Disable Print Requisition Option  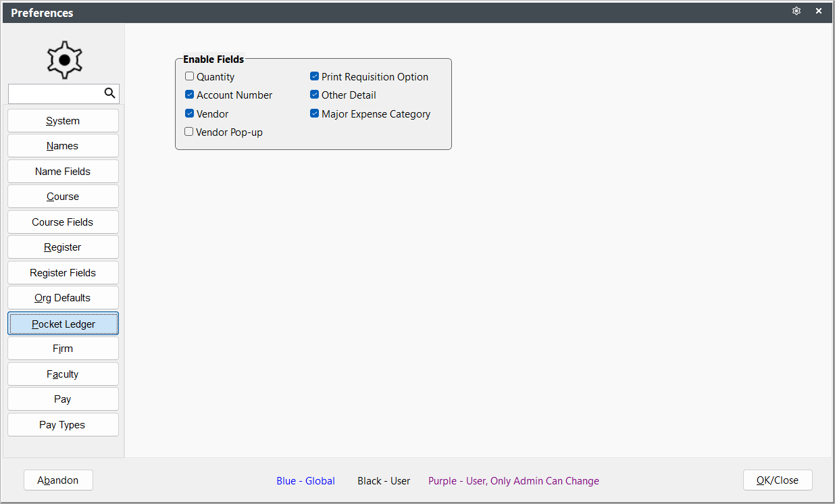click(314, 76)
